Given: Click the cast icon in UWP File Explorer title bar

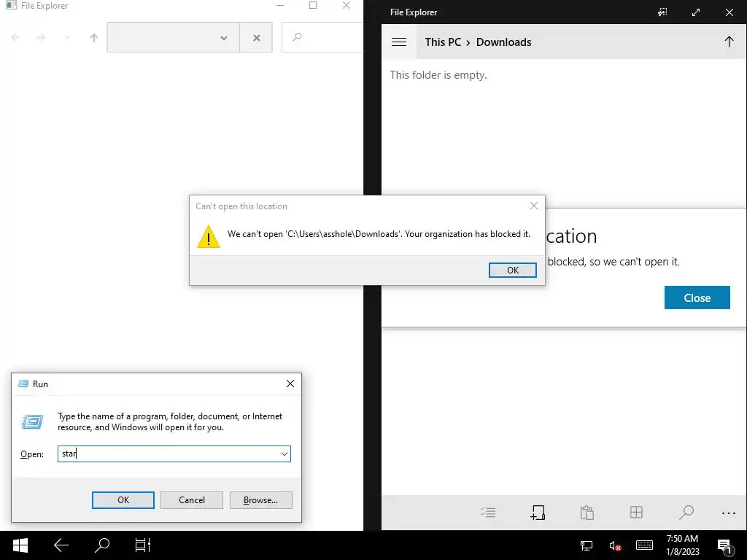Looking at the screenshot, I should (662, 12).
